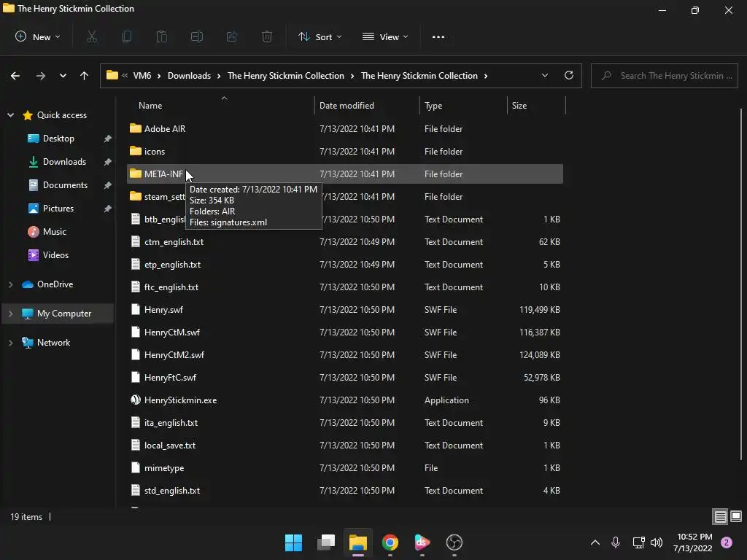Refresh the current folder view
Image resolution: width=747 pixels, height=560 pixels.
[x=569, y=75]
